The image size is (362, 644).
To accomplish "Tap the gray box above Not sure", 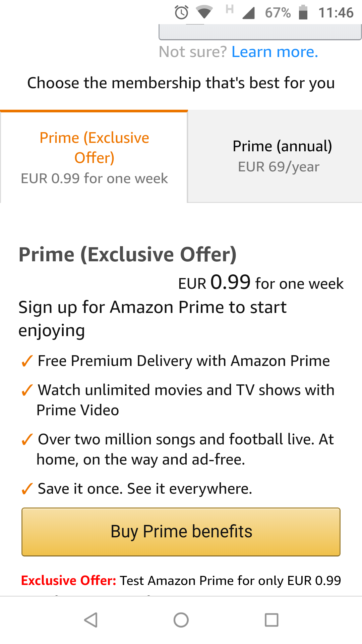I will click(260, 32).
